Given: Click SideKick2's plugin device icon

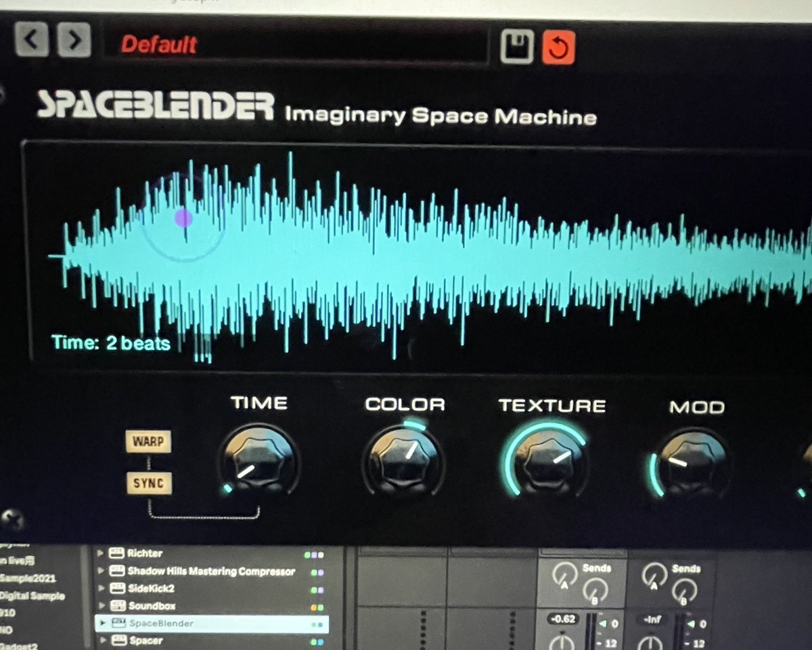Looking at the screenshot, I should (116, 589).
